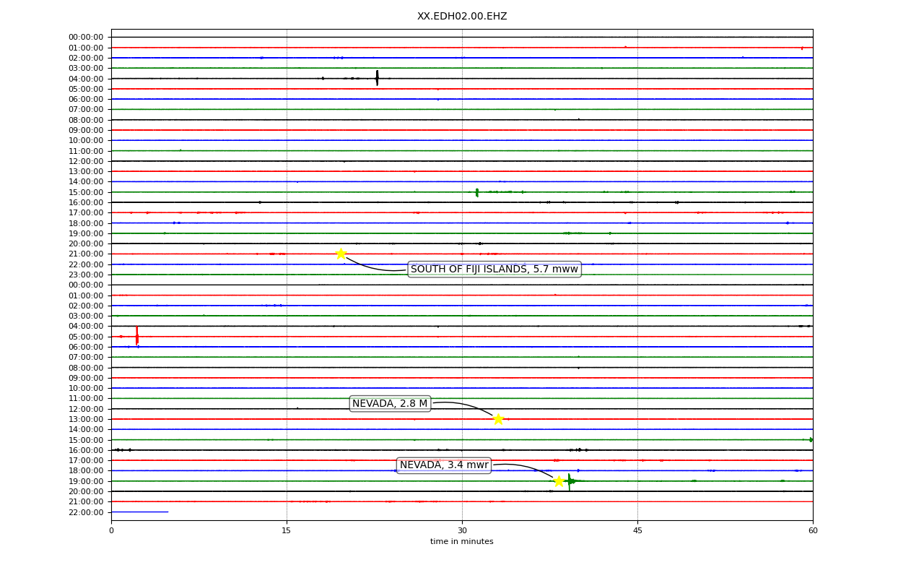This screenshot has height=578, width=924.
Task: Click the green event burst on 19:00:00 trace
Action: point(570,481)
